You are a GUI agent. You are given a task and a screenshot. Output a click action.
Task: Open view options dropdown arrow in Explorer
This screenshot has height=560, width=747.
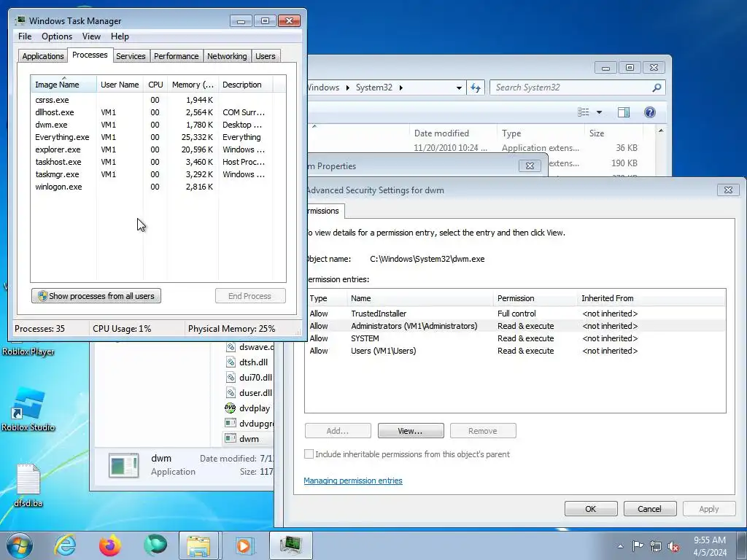(x=600, y=112)
